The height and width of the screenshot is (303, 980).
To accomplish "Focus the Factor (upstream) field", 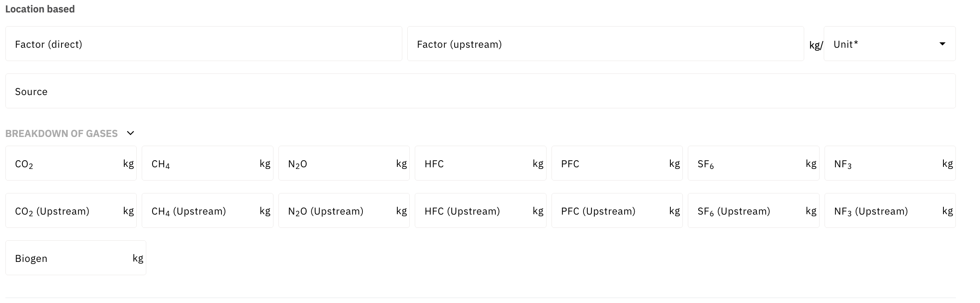I will pos(605,44).
